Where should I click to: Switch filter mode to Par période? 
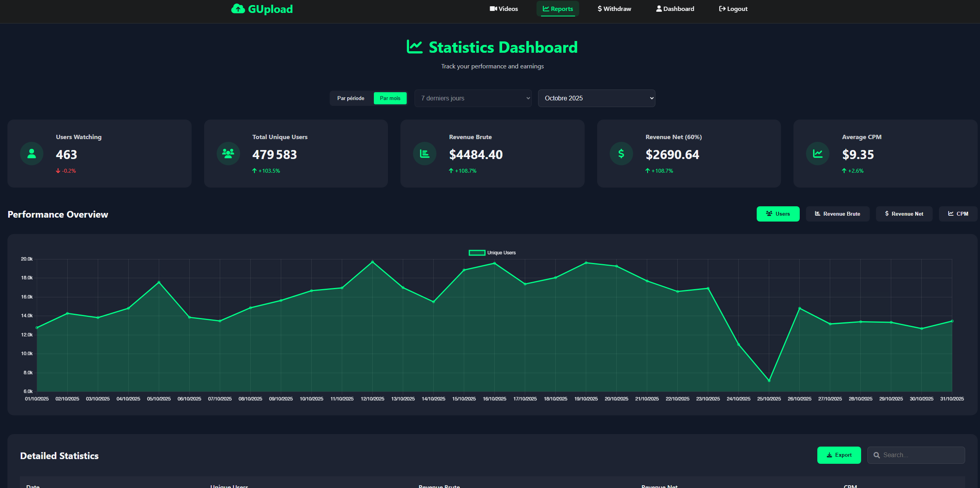351,98
